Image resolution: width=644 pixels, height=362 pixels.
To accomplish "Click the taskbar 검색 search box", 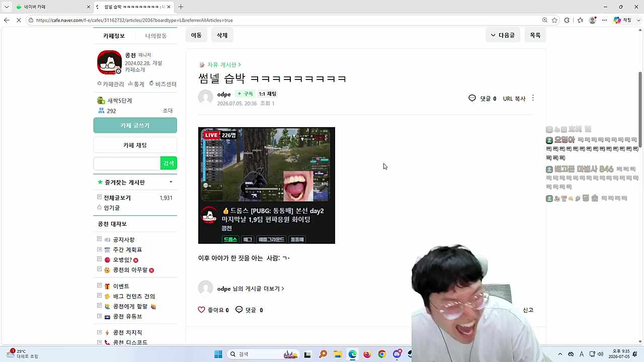I will tap(264, 354).
